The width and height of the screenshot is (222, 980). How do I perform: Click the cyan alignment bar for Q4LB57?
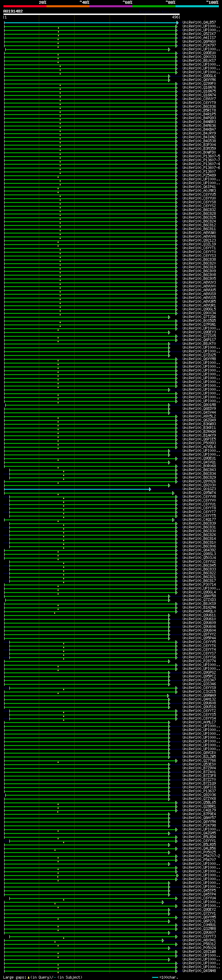(91, 23)
